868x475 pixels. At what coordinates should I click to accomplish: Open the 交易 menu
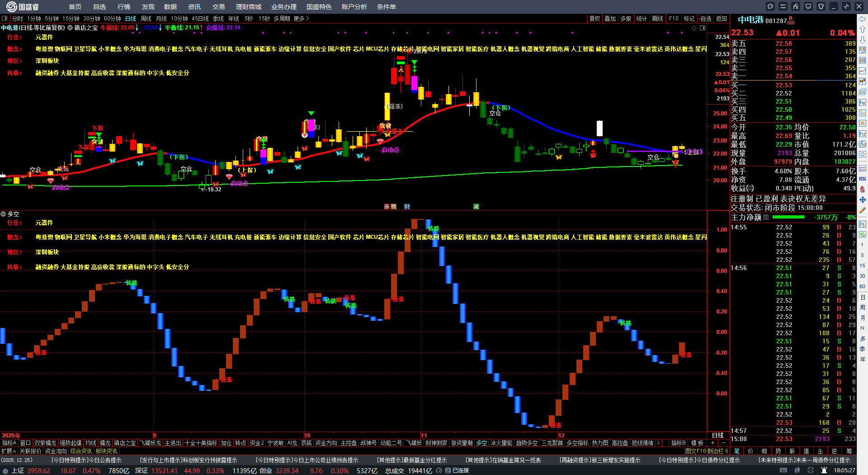[219, 7]
